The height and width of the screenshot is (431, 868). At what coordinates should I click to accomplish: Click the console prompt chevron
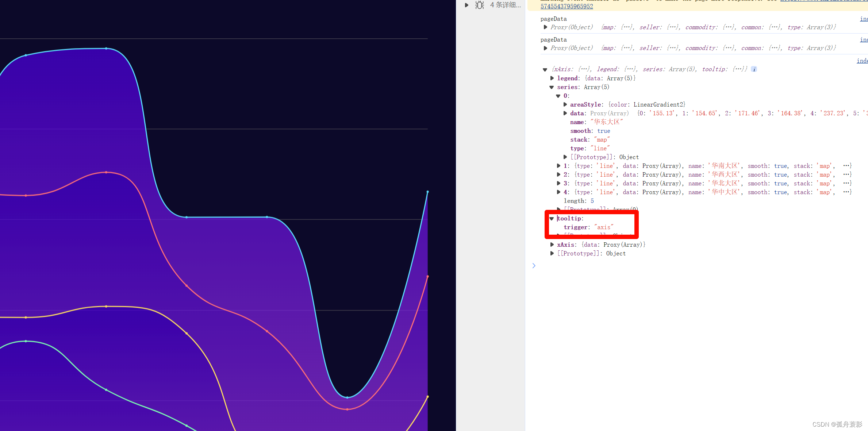click(534, 266)
